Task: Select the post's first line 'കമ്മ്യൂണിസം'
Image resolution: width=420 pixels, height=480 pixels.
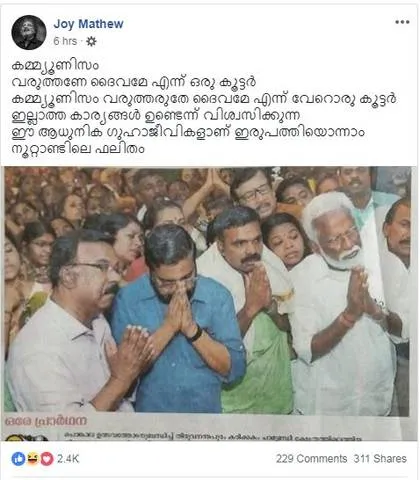Action: pos(55,65)
